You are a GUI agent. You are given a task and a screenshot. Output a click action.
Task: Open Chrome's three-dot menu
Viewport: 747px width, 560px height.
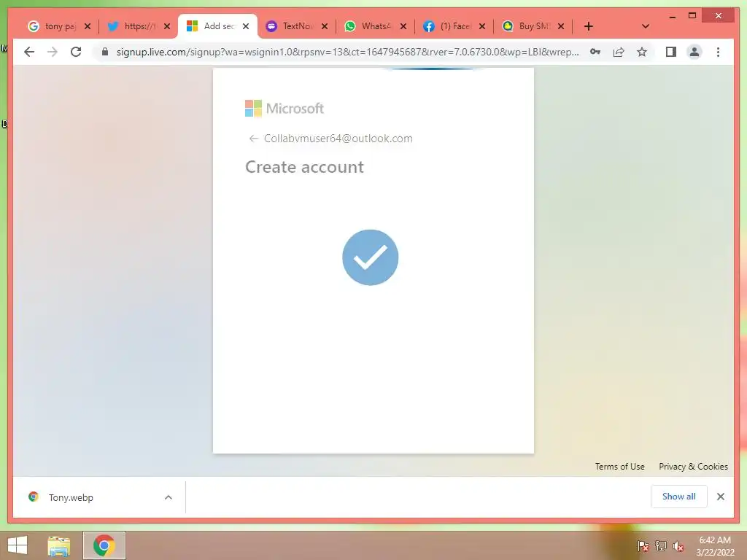718,52
